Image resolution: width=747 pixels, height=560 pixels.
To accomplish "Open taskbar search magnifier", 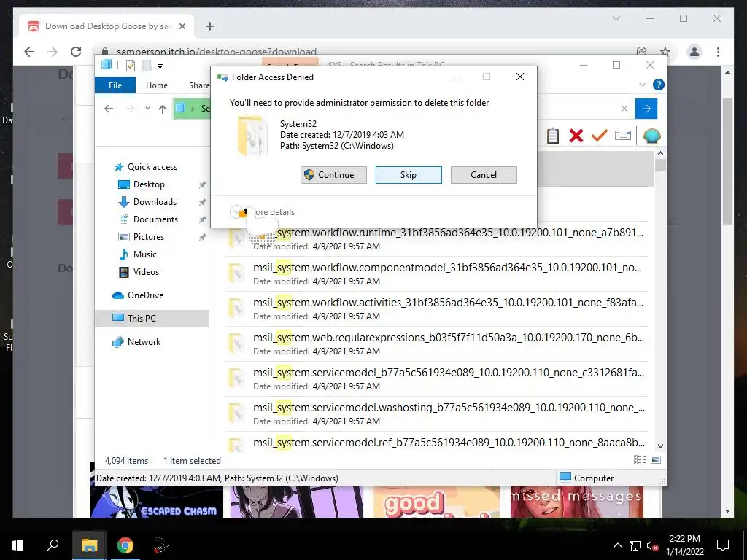I will pos(53,545).
